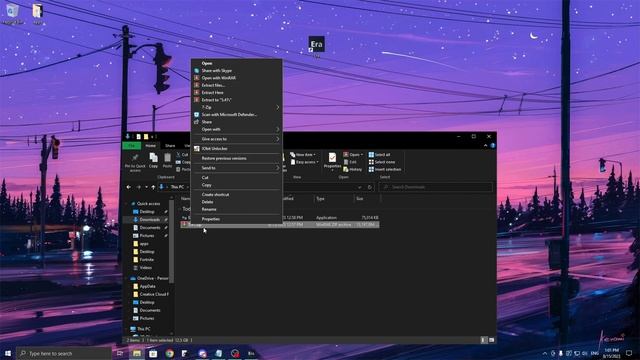Open the address bar history dropdown
The height and width of the screenshot is (360, 640).
(x=360, y=187)
